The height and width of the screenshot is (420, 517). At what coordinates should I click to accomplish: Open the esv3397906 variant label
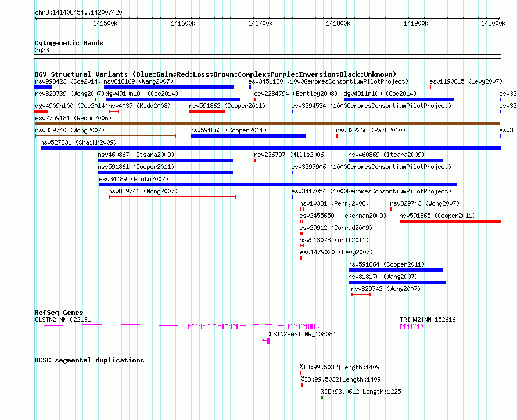(x=371, y=167)
